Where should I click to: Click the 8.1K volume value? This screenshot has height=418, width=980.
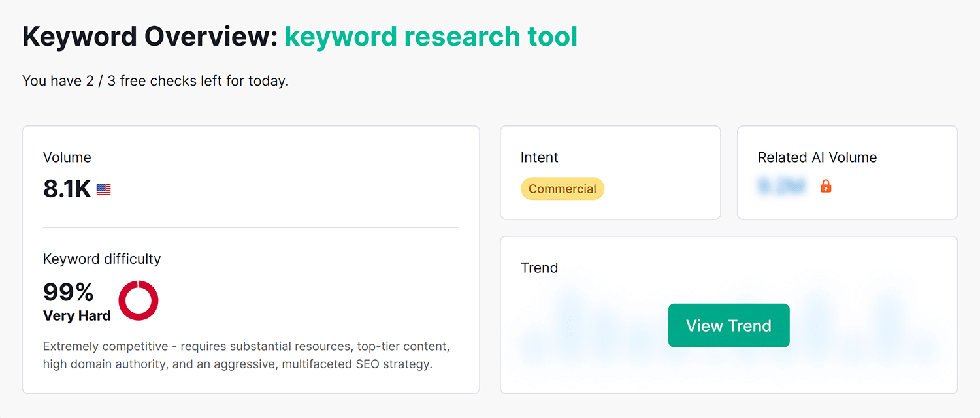(67, 189)
